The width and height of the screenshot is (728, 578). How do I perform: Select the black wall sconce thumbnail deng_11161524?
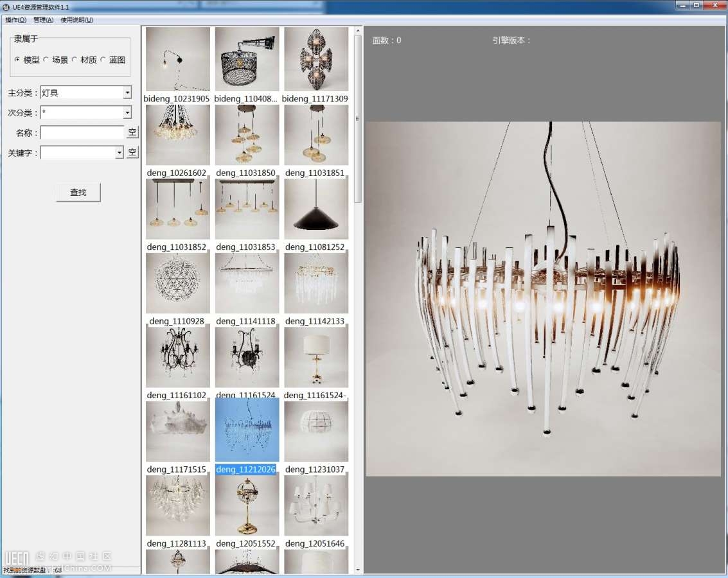(x=247, y=358)
